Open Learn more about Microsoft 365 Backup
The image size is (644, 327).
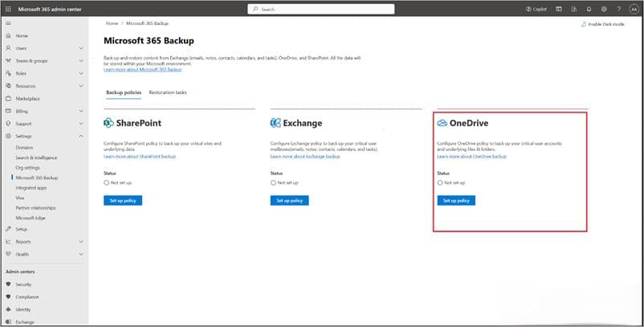[142, 69]
